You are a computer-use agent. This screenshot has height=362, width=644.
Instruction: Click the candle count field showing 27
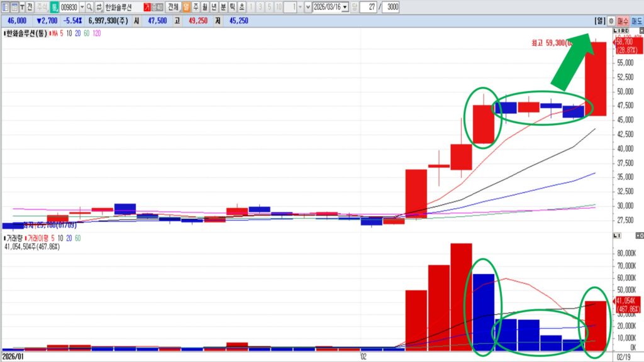click(x=367, y=7)
